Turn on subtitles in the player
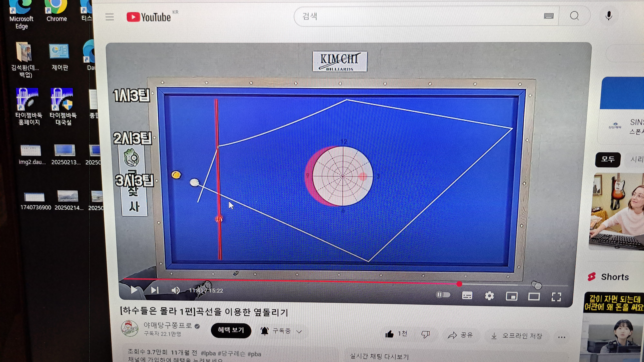 467,295
